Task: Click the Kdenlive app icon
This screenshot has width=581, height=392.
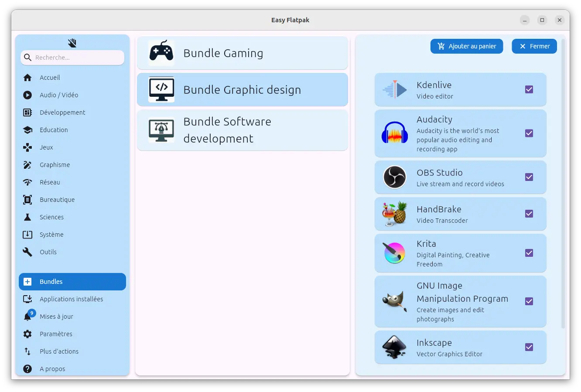Action: tap(395, 90)
